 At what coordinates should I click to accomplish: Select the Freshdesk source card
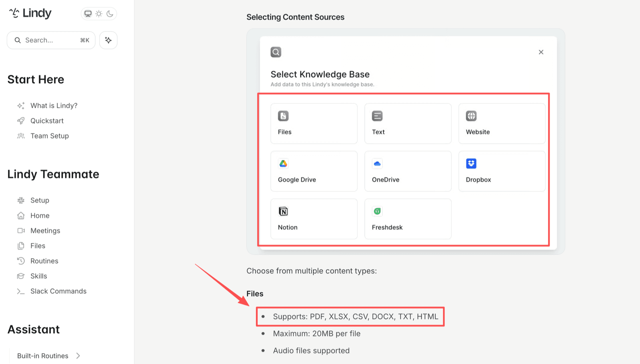tap(408, 219)
